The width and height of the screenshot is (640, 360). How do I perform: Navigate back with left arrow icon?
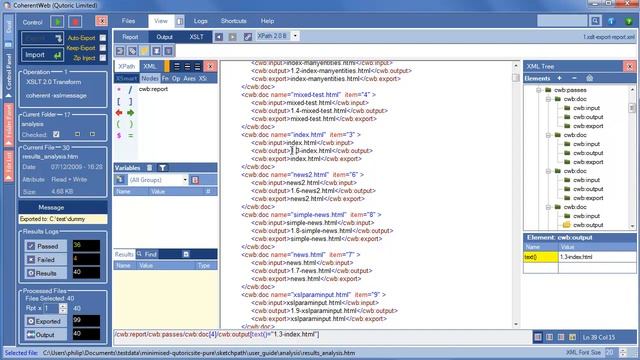pos(219,37)
